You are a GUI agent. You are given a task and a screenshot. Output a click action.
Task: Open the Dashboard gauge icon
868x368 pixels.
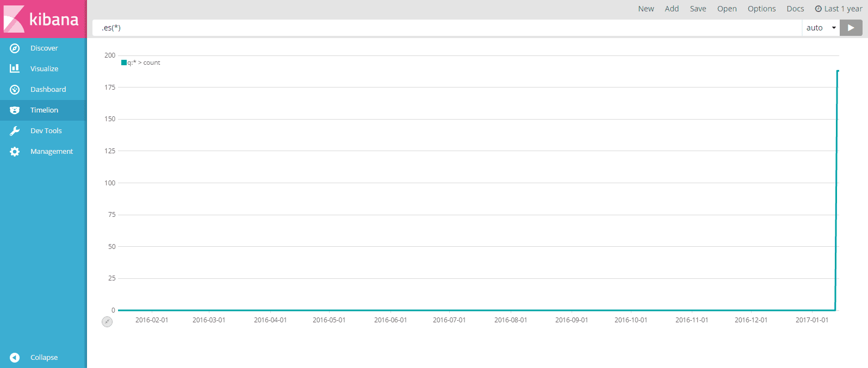coord(15,90)
